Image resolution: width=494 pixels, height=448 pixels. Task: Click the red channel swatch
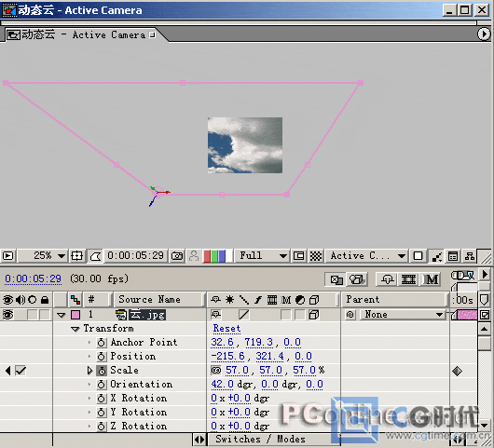[x=207, y=256]
